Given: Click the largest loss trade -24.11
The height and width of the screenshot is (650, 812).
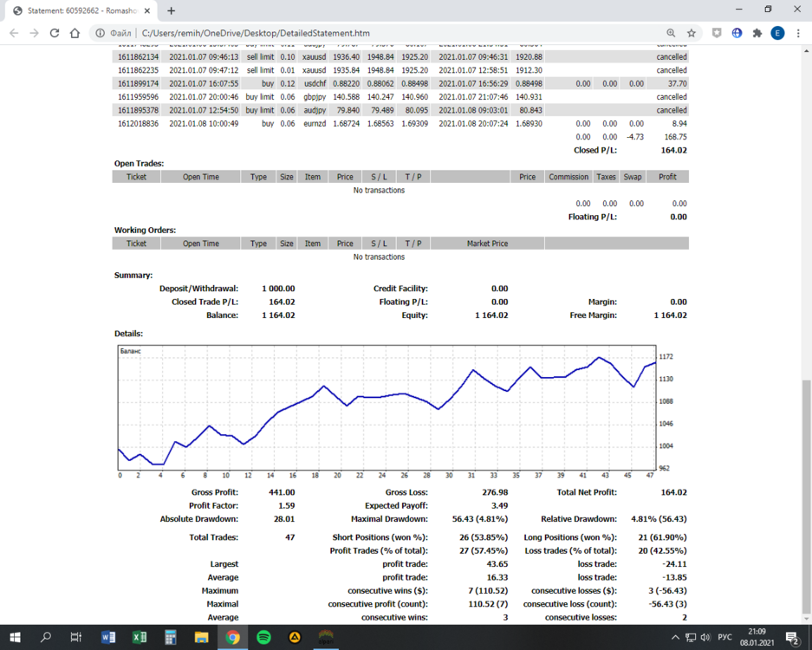Looking at the screenshot, I should (x=674, y=564).
